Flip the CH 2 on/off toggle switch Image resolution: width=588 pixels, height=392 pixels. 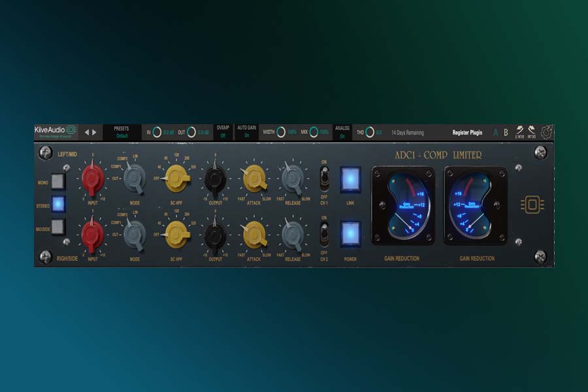(324, 235)
